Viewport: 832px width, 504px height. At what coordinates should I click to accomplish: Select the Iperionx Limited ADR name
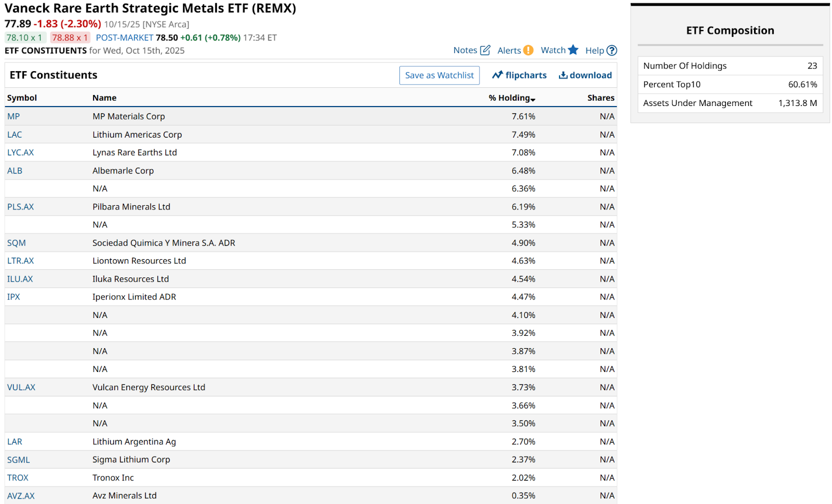point(134,297)
